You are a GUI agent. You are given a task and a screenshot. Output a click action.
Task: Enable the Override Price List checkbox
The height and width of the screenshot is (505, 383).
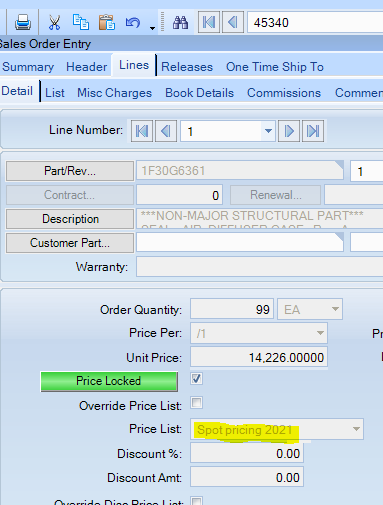[x=196, y=403]
